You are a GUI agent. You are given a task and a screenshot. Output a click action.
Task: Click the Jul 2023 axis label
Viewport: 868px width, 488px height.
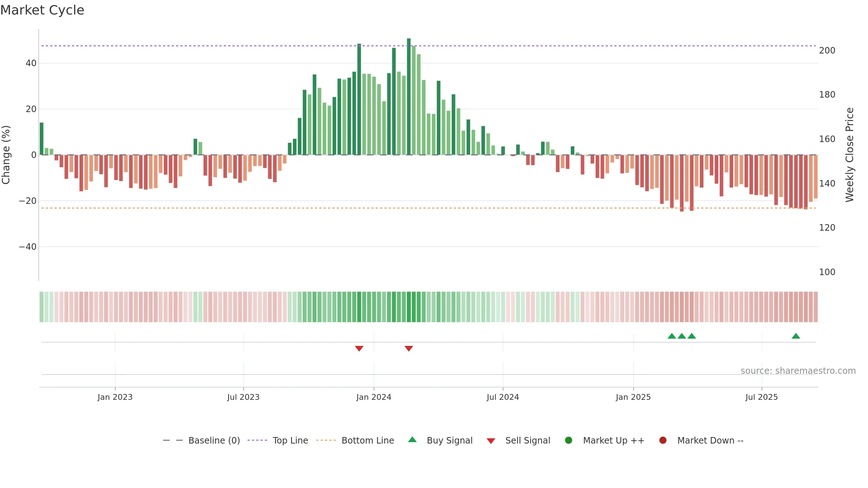coord(243,397)
